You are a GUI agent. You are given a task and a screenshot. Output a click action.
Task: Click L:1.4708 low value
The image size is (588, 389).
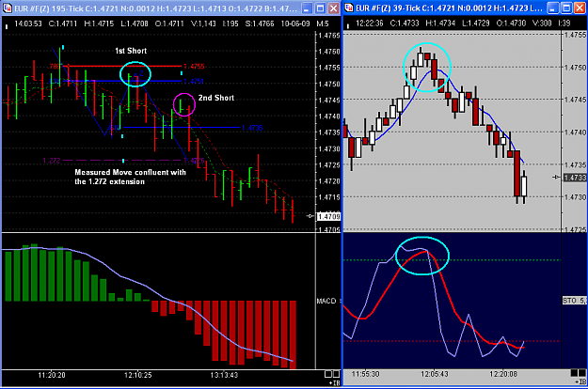[135, 24]
